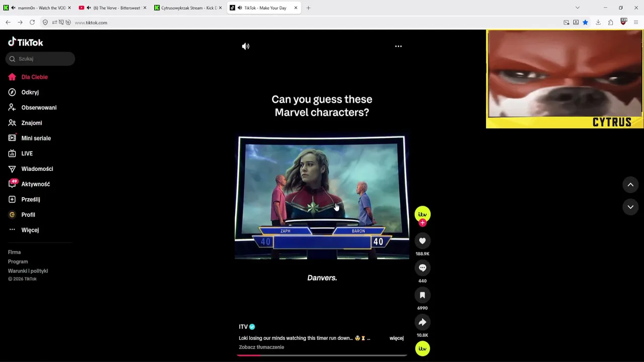
Task: Open the site permissions icon in address bar
Action: tap(54, 23)
